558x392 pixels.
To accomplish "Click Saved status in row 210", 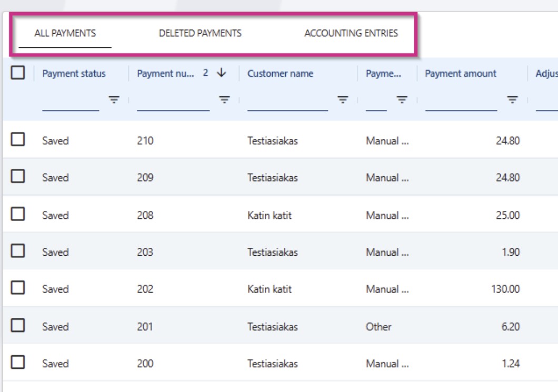I will 55,141.
